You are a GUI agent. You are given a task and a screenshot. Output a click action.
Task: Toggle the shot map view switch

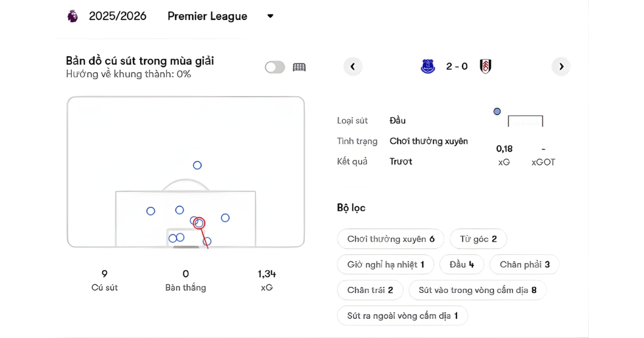point(275,67)
